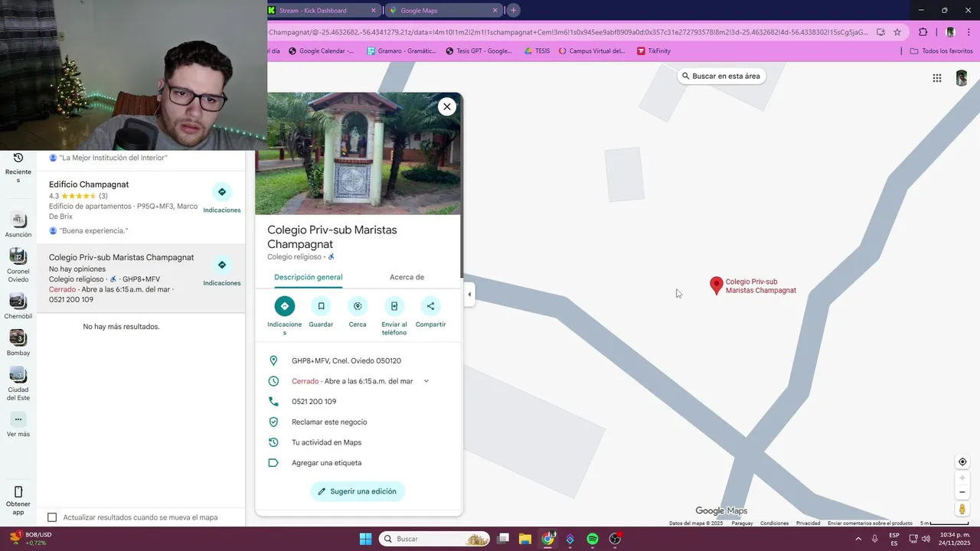This screenshot has width=980, height=551.
Task: Click the Indicaciones directions icon in place card
Action: pos(284,306)
